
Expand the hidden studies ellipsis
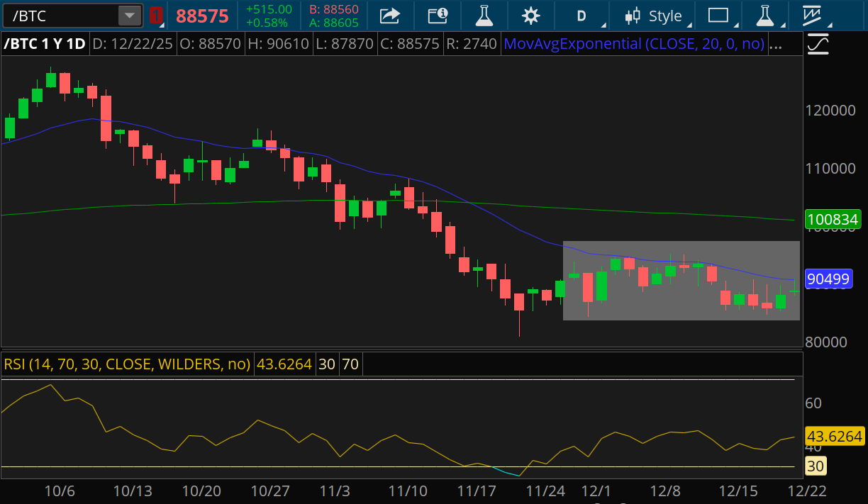pos(776,44)
